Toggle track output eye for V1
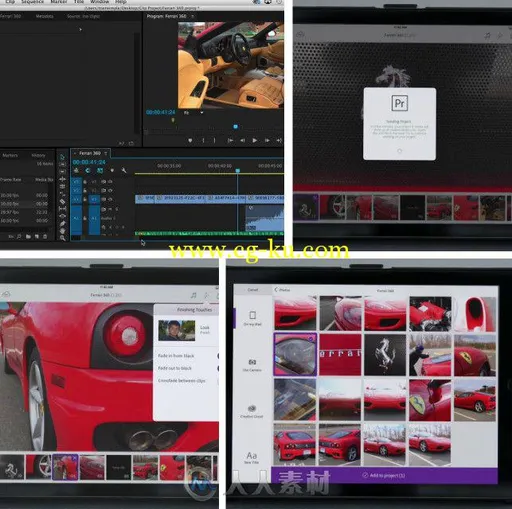Screen dimensions: 512x509 pyautogui.click(x=110, y=199)
